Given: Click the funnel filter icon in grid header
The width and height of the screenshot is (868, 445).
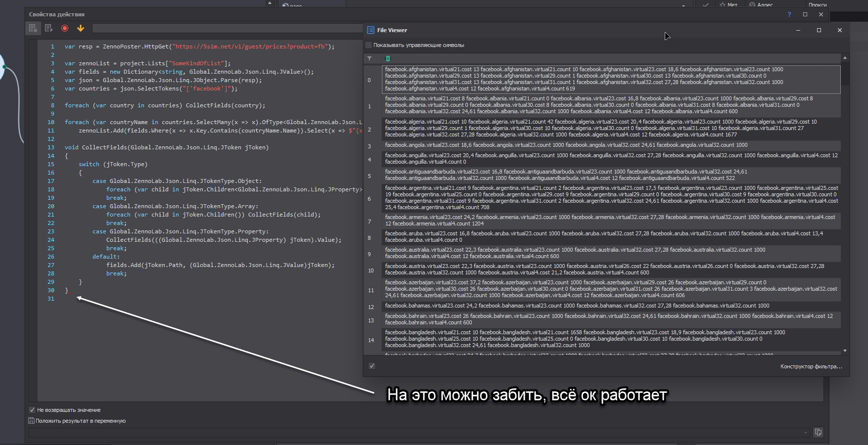Looking at the screenshot, I should click(x=369, y=58).
